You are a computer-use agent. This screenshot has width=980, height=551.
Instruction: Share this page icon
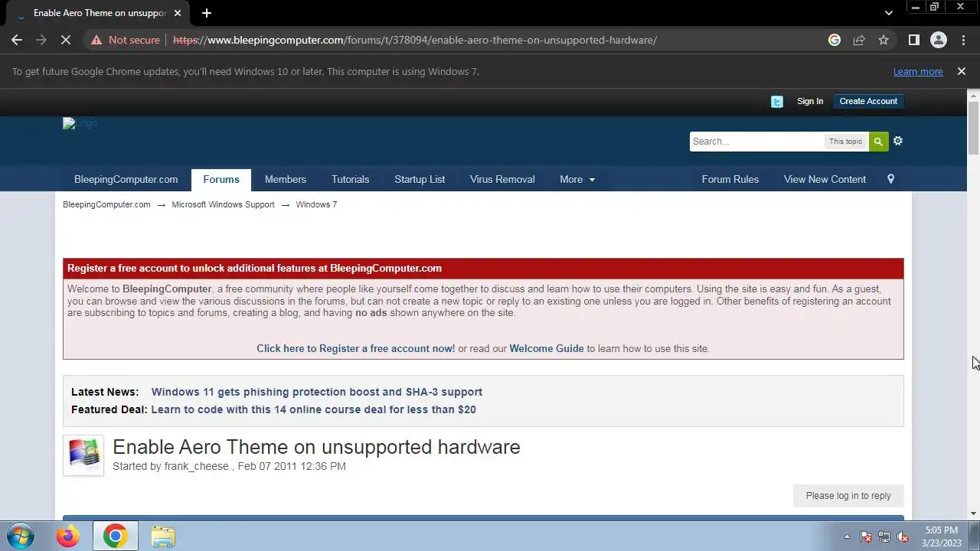pyautogui.click(x=859, y=40)
